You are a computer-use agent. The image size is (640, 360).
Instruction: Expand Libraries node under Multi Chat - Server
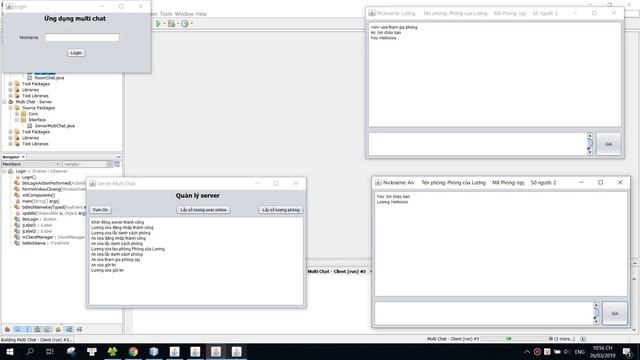point(11,138)
